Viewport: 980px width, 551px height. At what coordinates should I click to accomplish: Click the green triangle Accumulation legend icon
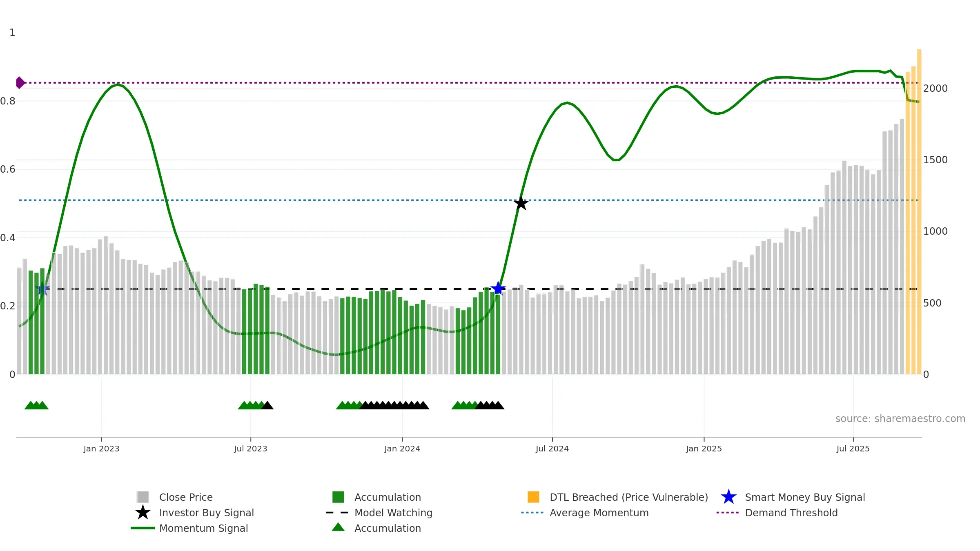tap(338, 527)
